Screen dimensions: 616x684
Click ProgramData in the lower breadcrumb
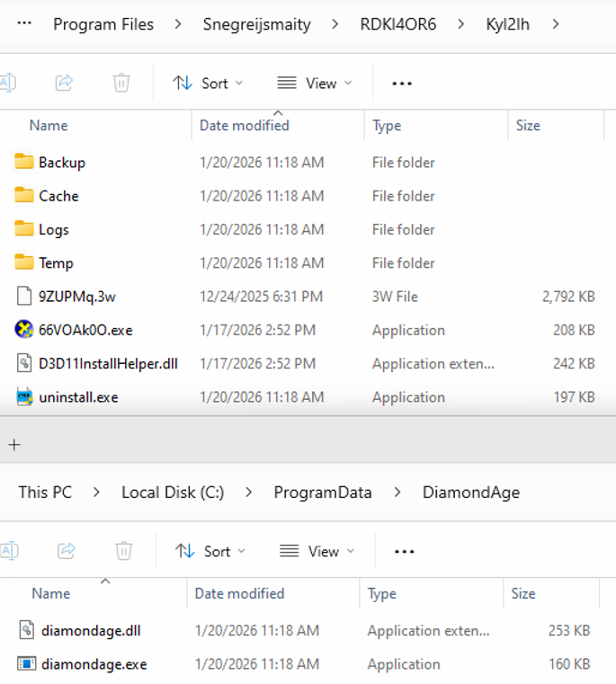coord(323,493)
